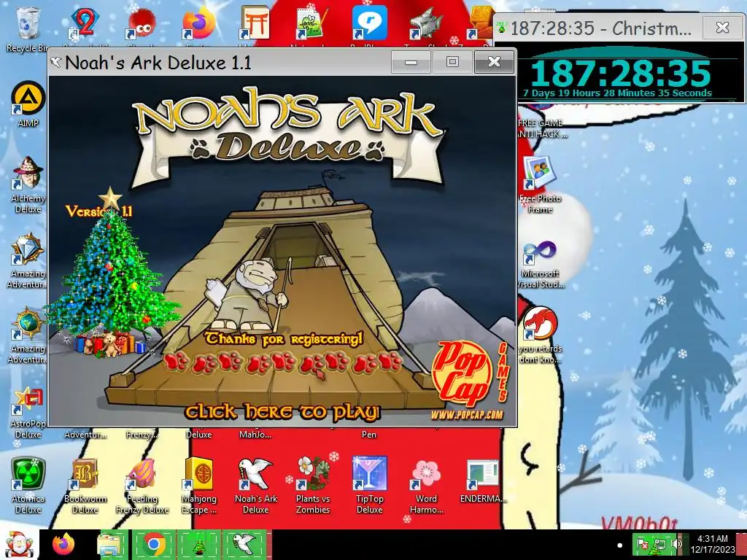This screenshot has width=747, height=560.
Task: Open the volume speaker tray icon
Action: click(676, 544)
